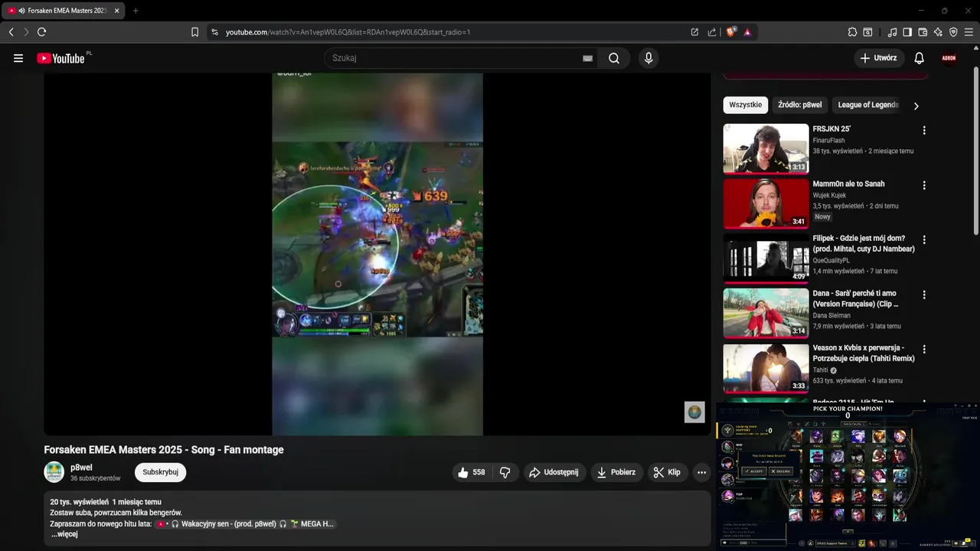Share this page from the address bar

pyautogui.click(x=712, y=32)
